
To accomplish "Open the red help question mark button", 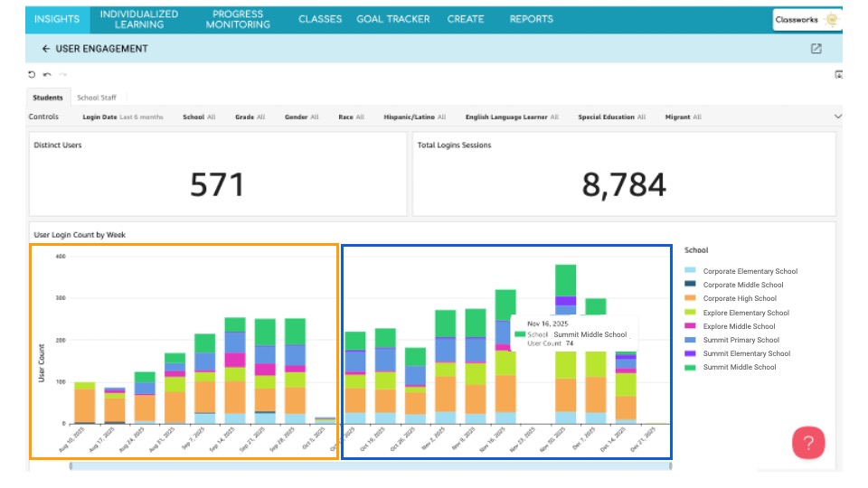I will (x=808, y=443).
